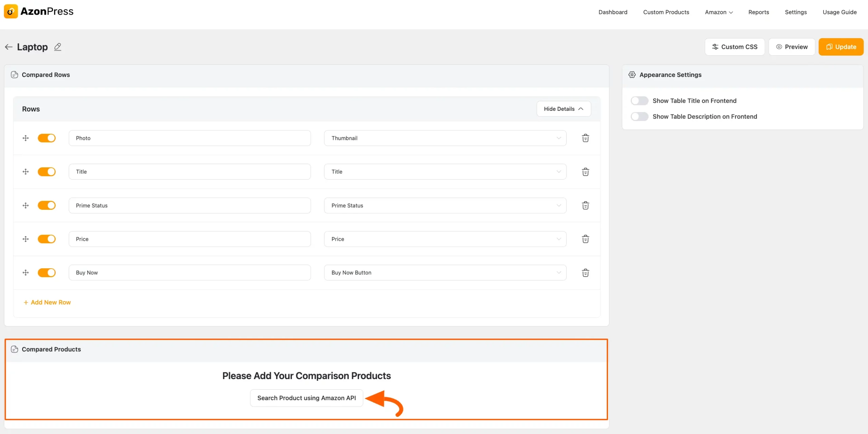The image size is (868, 434).
Task: Click the back arrow next to Laptop
Action: 8,47
